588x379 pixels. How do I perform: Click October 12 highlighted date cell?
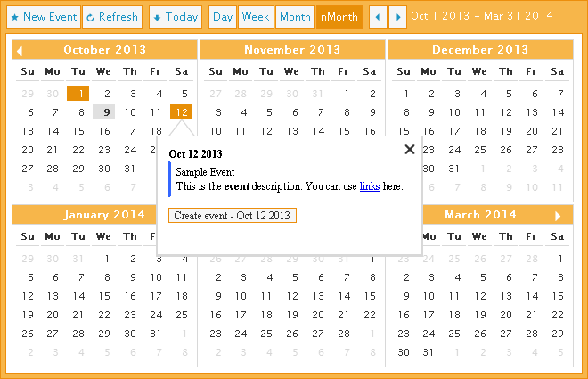[182, 112]
